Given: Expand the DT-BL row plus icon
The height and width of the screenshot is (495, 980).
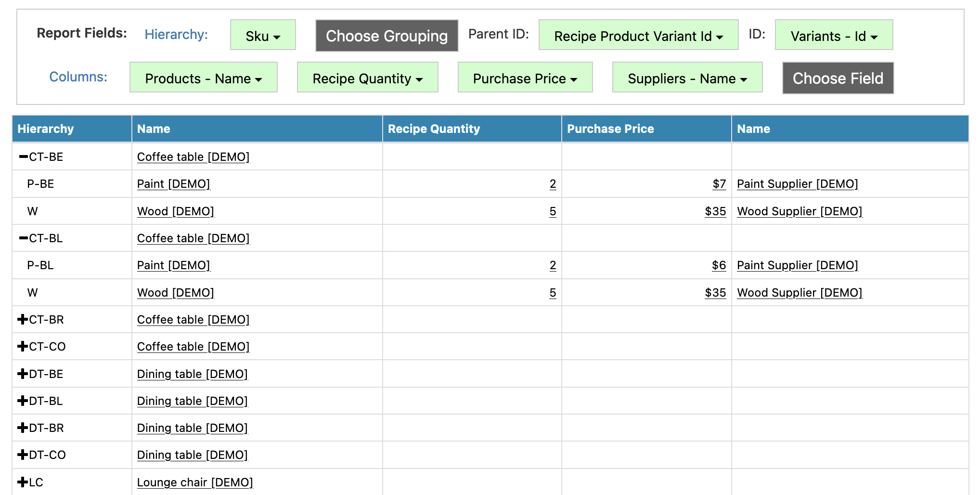Looking at the screenshot, I should point(23,401).
